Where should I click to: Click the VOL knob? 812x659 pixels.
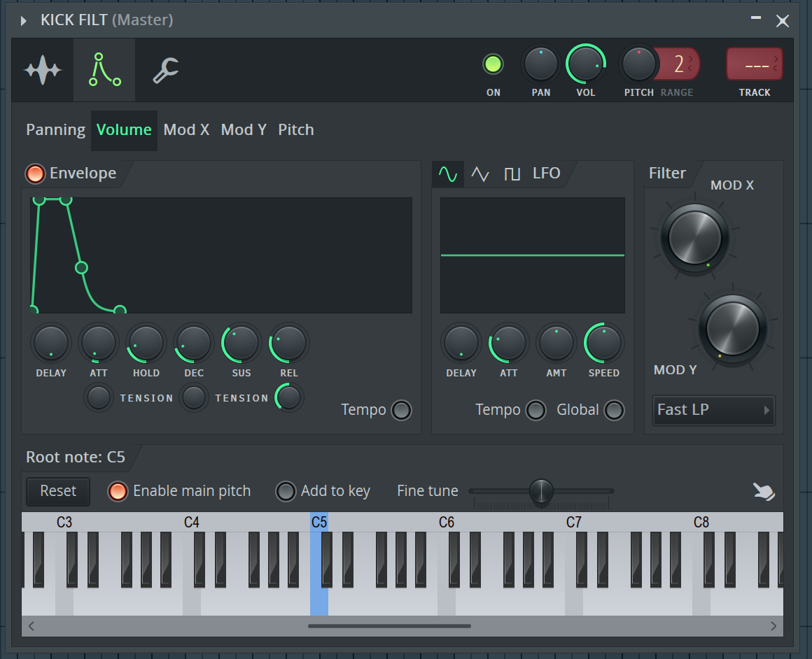point(586,64)
